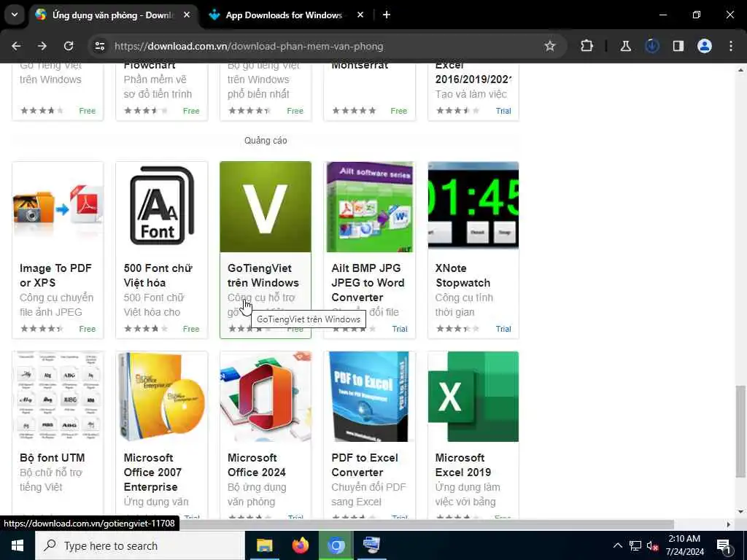This screenshot has height=560, width=747.
Task: Open Bộ font UTM thumbnail image
Action: 58,397
